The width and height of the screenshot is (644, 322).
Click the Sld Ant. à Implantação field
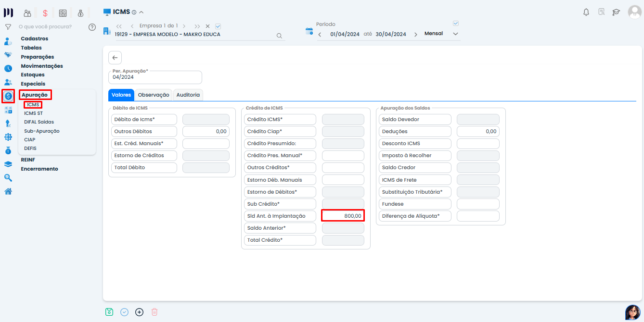(x=343, y=216)
